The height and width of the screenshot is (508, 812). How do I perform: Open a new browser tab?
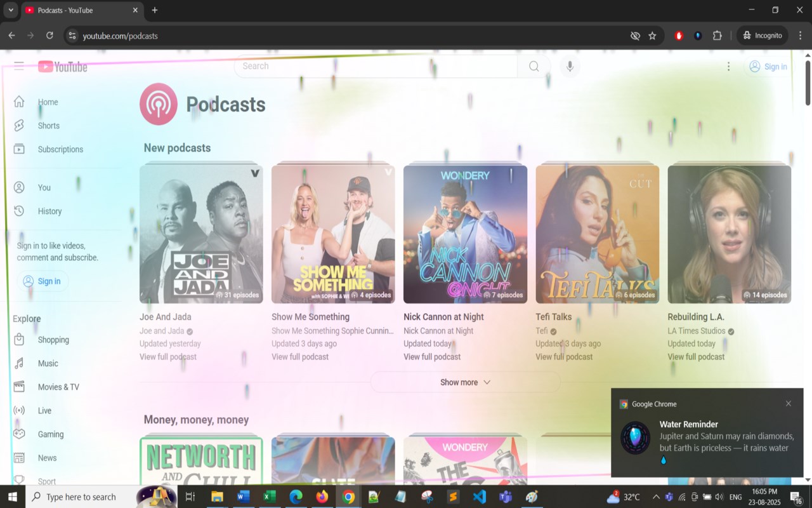(x=155, y=10)
